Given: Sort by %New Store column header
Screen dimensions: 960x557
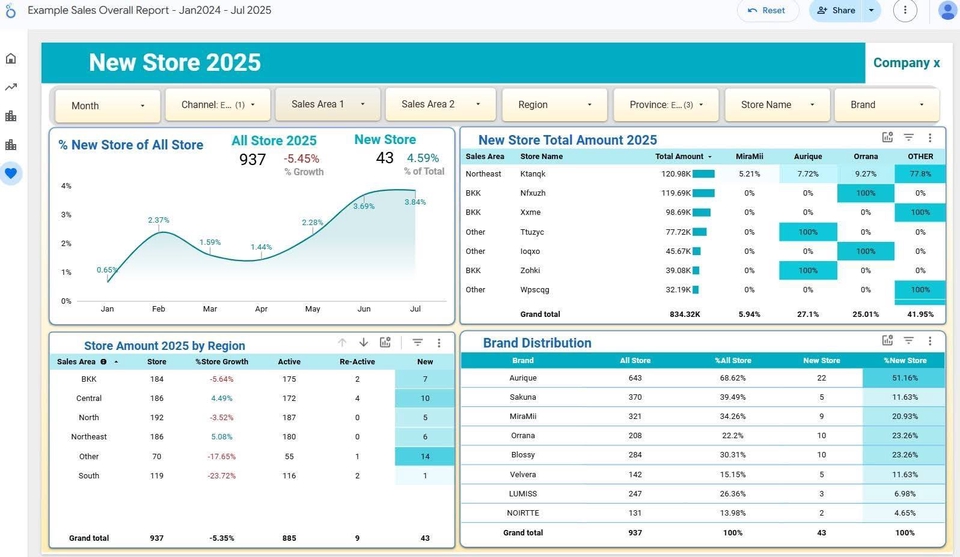Looking at the screenshot, I should click(905, 361).
